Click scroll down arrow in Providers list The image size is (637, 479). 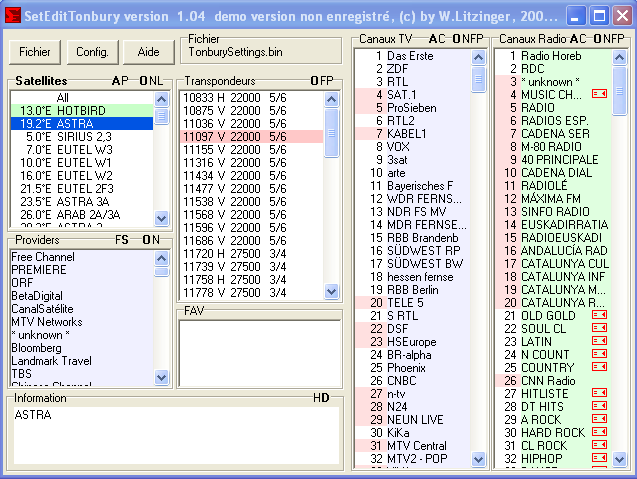point(162,377)
